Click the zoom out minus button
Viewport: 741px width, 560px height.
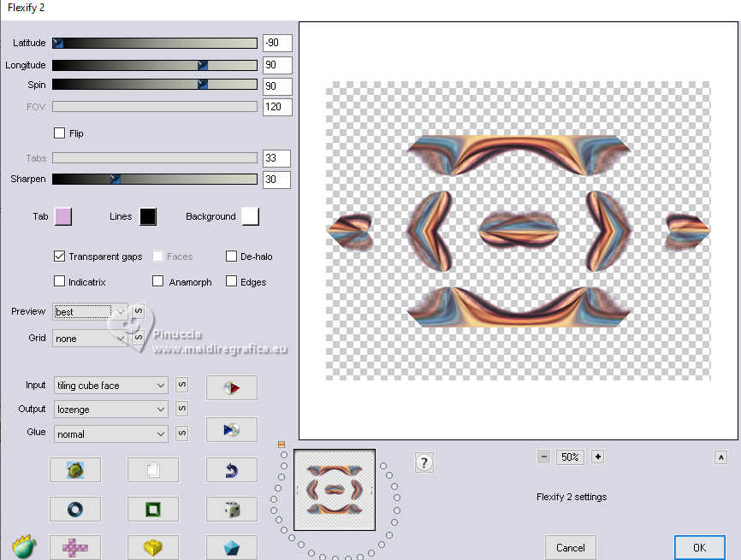543,457
